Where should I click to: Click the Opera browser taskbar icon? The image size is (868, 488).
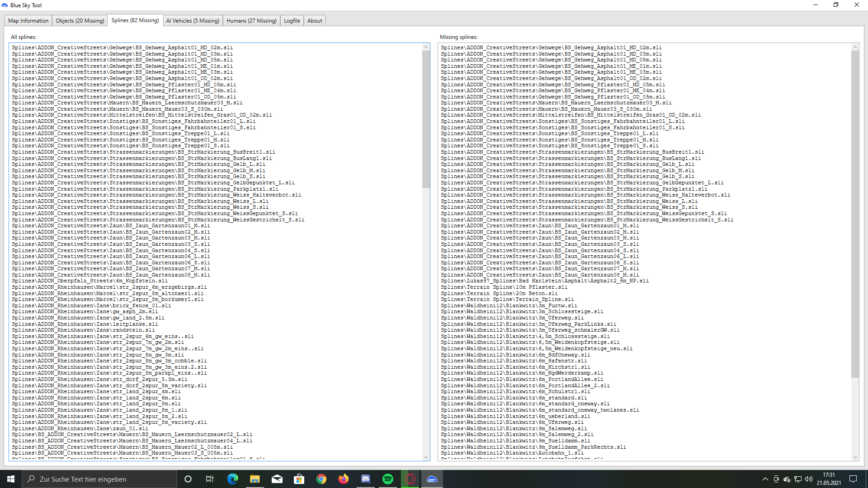tap(410, 479)
